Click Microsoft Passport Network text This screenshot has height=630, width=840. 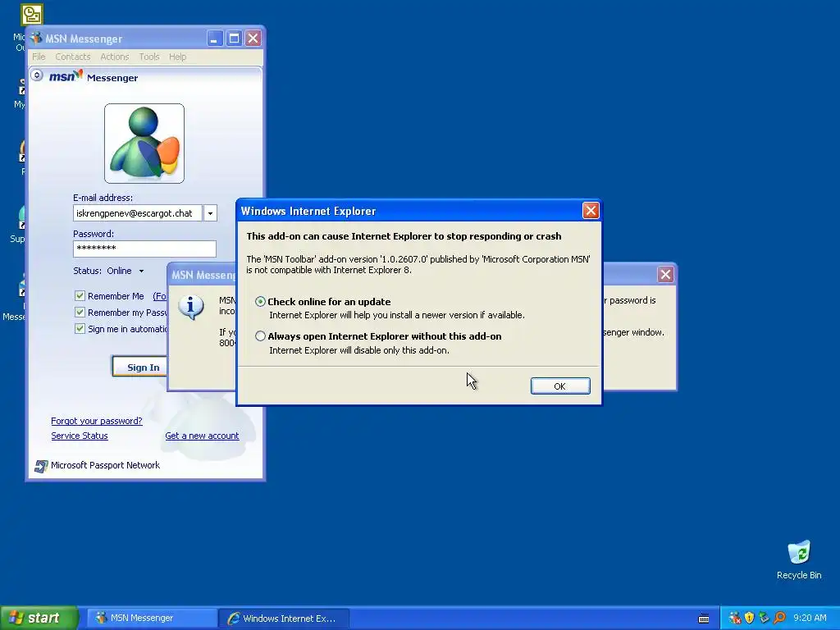(x=105, y=466)
